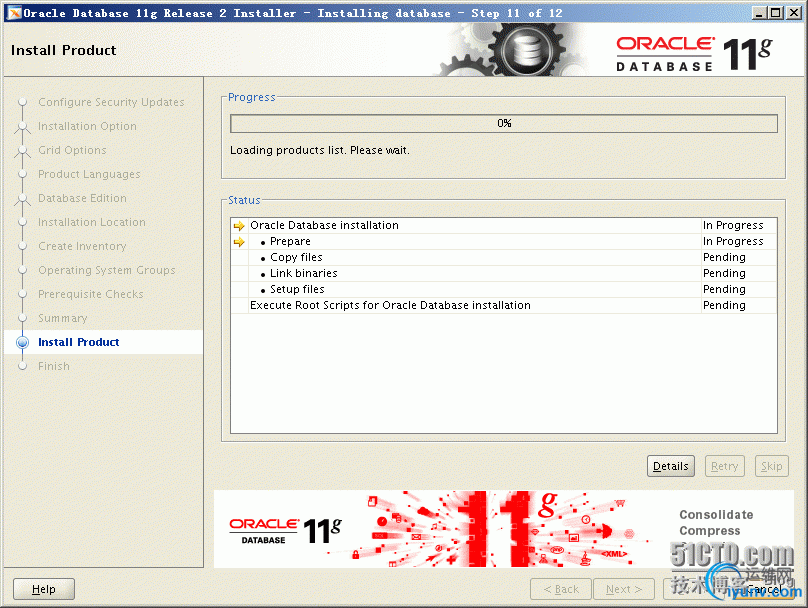Select the Database Edition step

point(82,198)
